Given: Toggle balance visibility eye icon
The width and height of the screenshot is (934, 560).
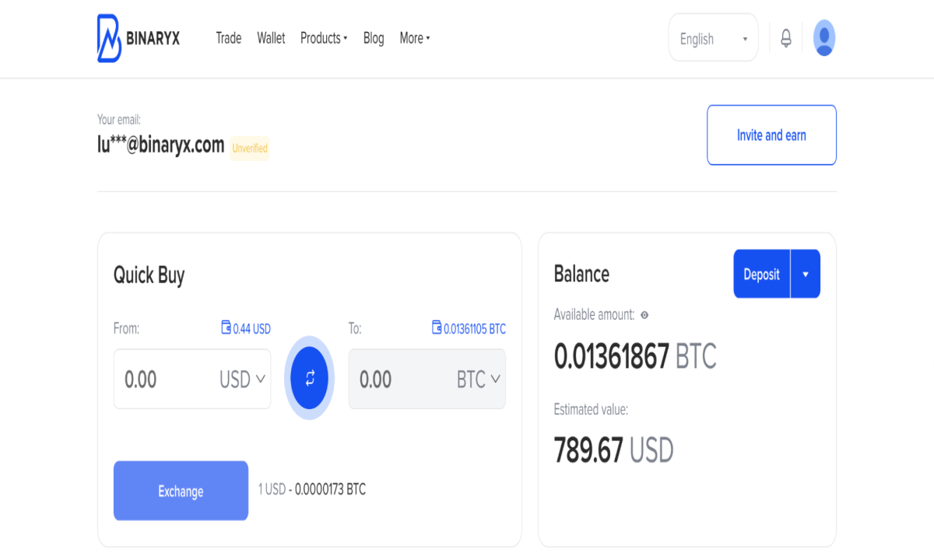Looking at the screenshot, I should tap(644, 315).
